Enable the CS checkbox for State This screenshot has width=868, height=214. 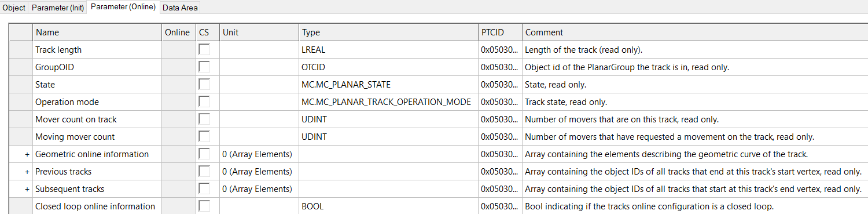(x=204, y=85)
